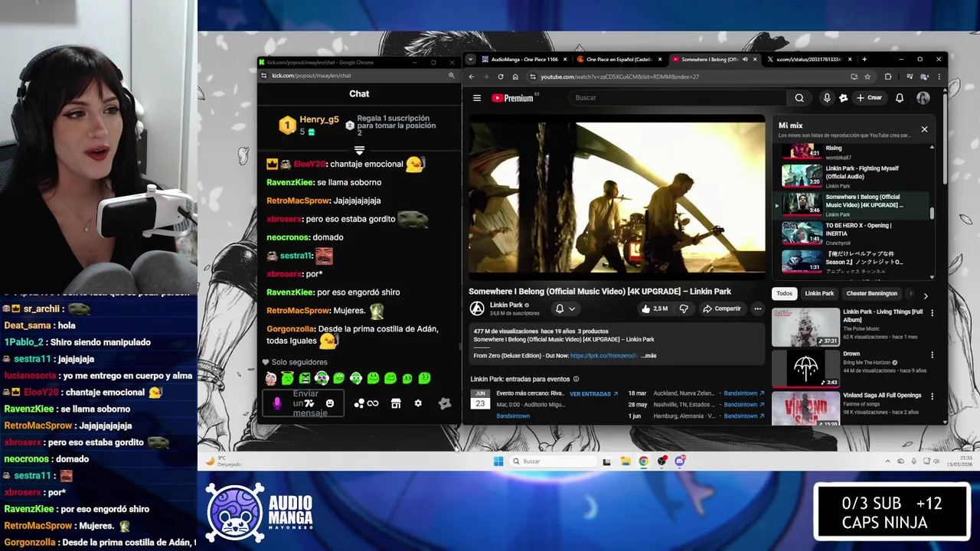Click the Compartir share button
The width and height of the screenshot is (980, 551).
point(721,308)
